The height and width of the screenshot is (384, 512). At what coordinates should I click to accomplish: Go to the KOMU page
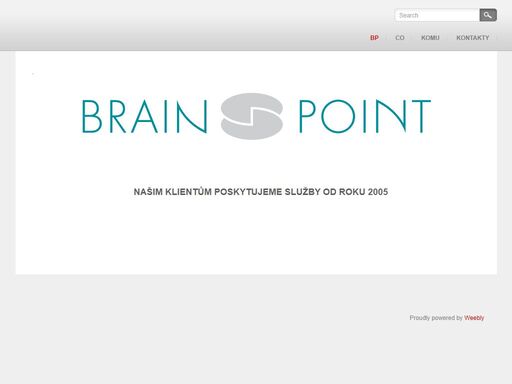click(430, 38)
